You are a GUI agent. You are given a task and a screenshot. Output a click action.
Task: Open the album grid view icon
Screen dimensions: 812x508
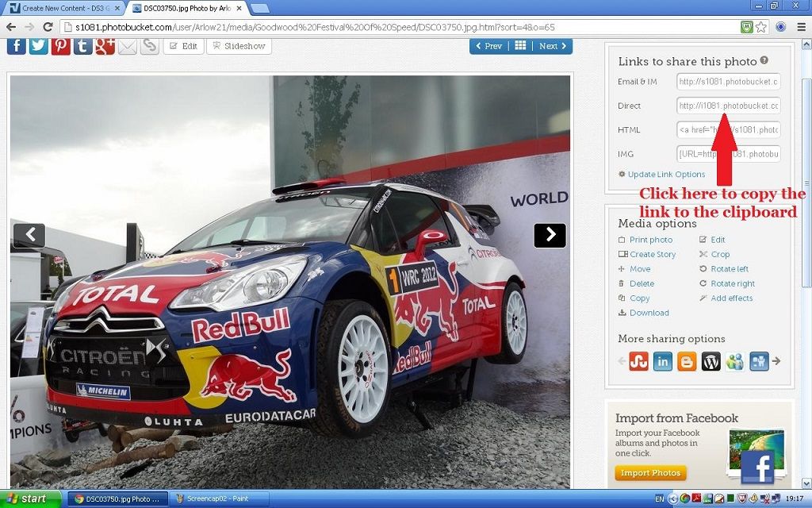(x=520, y=45)
